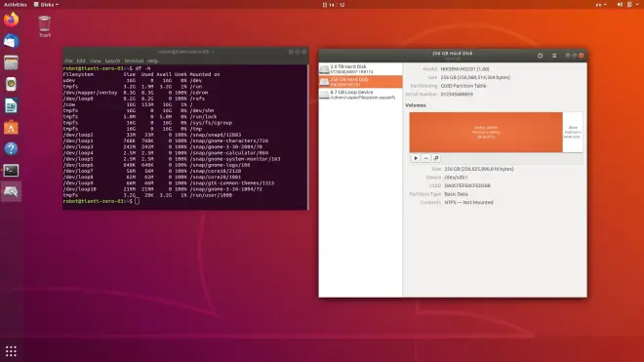Click the Basic Data partition type value
Viewport: 644px width, 362px height.
click(456, 194)
